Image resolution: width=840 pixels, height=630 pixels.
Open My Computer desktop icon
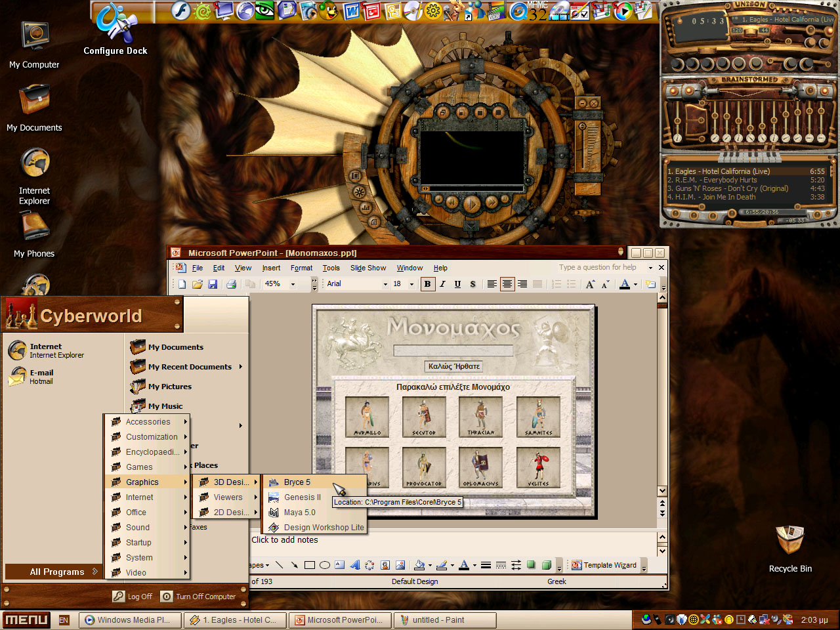point(34,45)
